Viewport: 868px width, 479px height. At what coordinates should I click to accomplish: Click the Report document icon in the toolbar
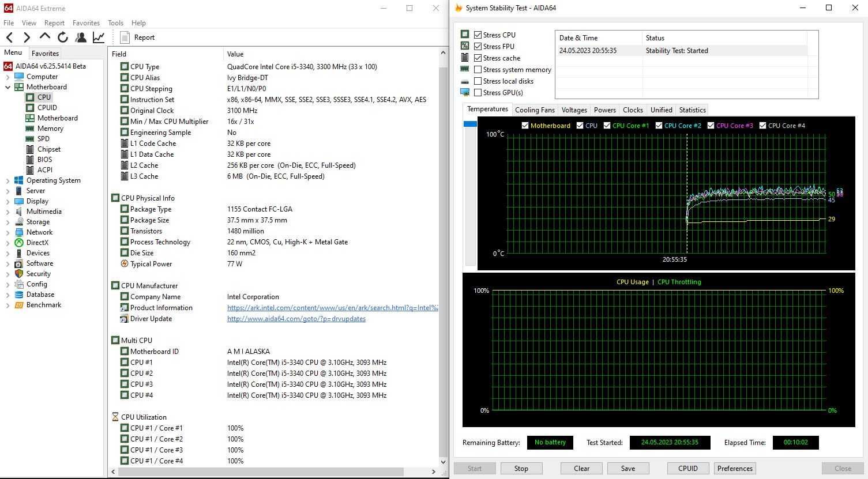125,37
